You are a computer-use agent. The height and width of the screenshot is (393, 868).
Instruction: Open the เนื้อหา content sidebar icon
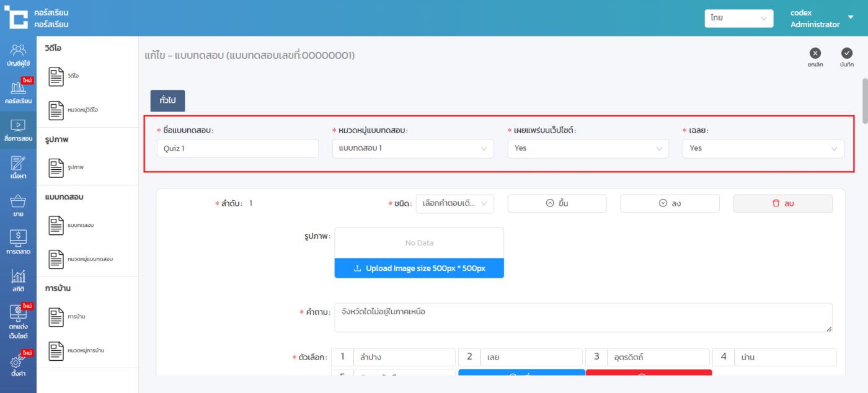(x=18, y=167)
